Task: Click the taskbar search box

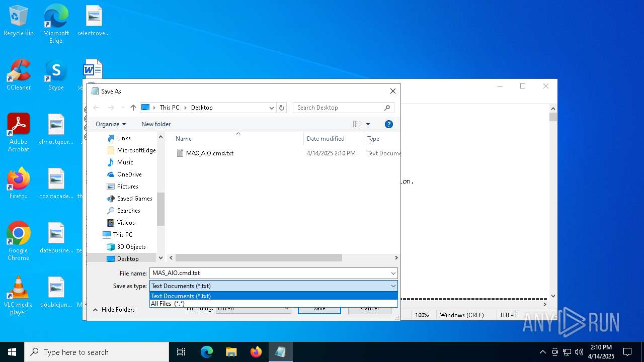Action: (97, 352)
